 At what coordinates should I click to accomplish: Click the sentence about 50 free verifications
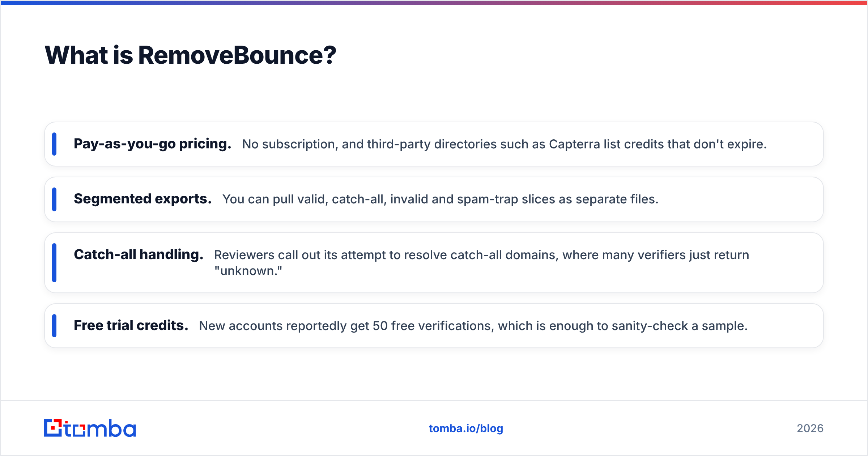(x=473, y=326)
